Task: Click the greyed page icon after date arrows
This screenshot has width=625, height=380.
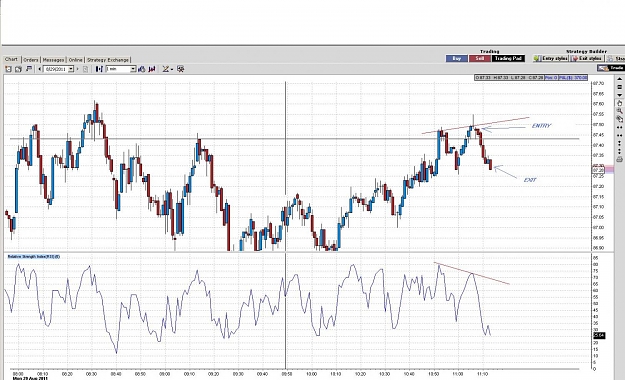Action: [85, 69]
